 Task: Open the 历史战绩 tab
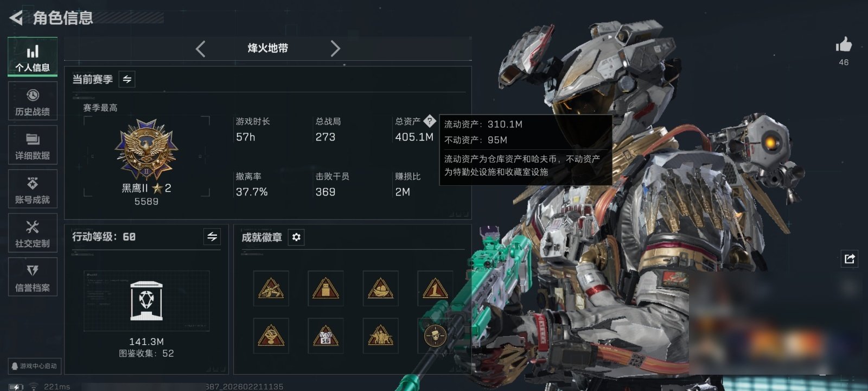tap(33, 101)
